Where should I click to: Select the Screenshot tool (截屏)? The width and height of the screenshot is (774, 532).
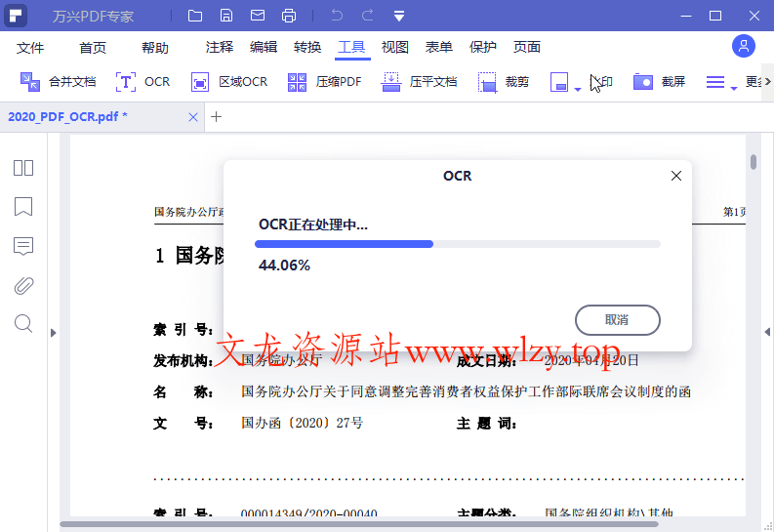660,82
